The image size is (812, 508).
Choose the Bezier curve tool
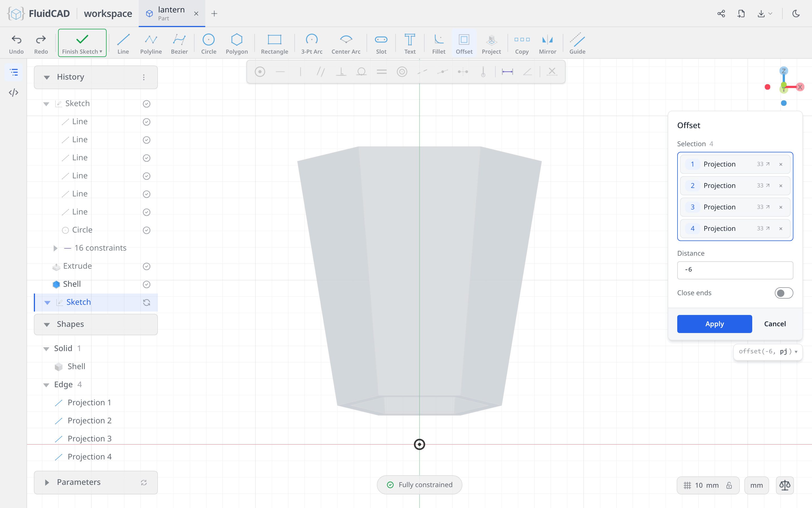click(x=179, y=43)
